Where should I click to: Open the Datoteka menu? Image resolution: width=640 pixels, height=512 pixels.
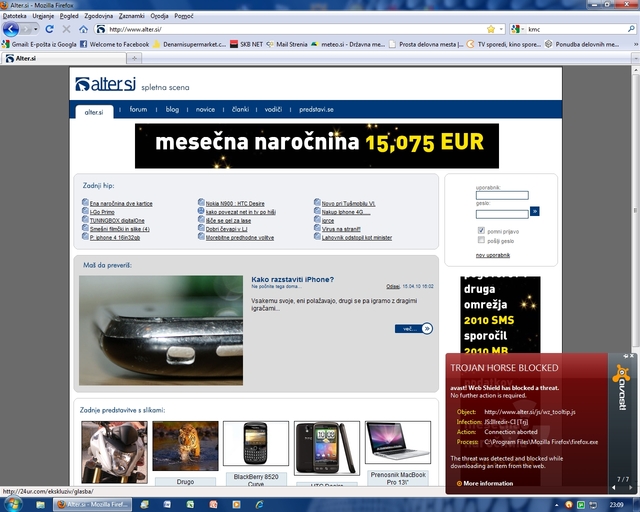[14, 16]
